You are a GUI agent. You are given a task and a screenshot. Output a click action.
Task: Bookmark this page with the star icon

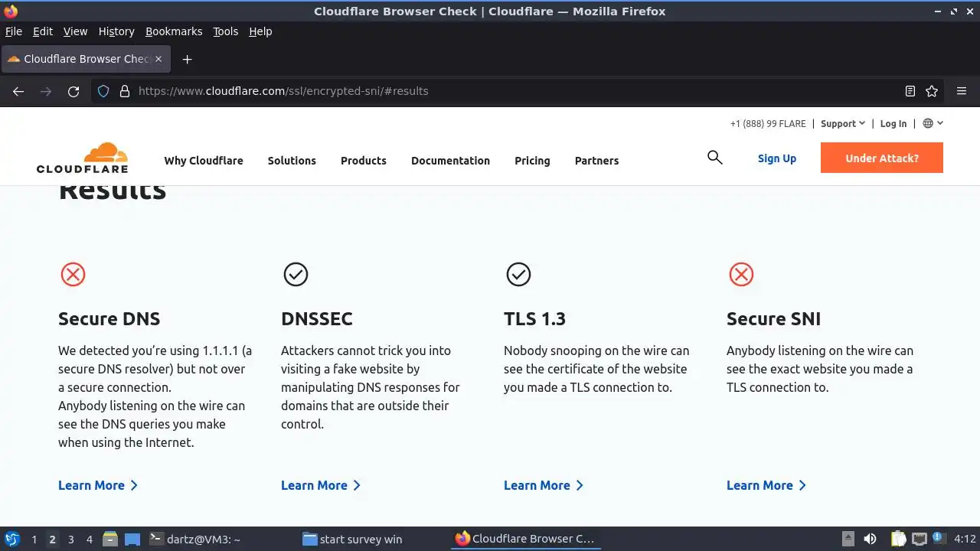[932, 91]
